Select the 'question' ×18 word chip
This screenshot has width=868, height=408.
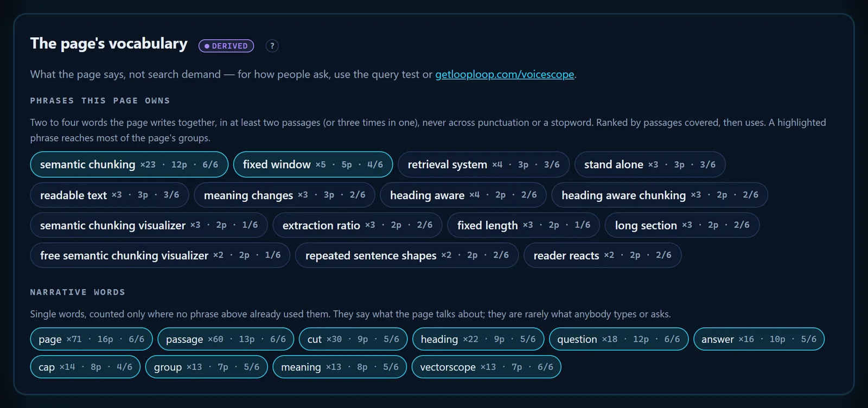(618, 339)
